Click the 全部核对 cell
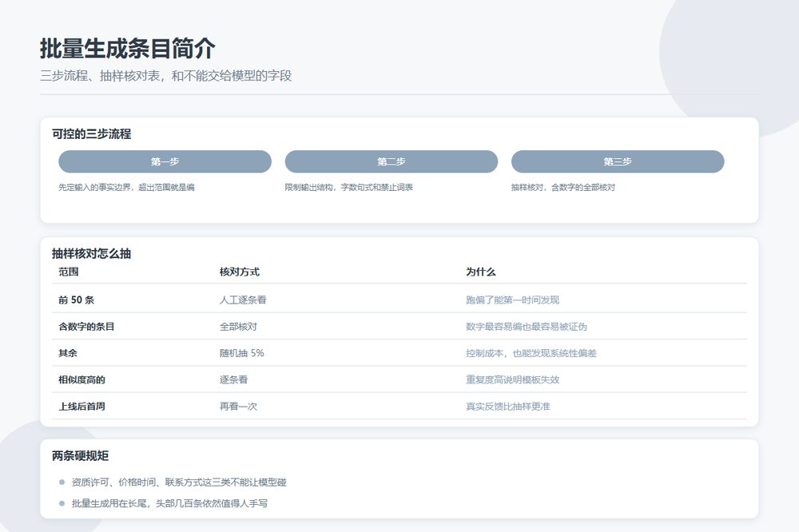Screen dimensions: 799x532 click(x=238, y=327)
